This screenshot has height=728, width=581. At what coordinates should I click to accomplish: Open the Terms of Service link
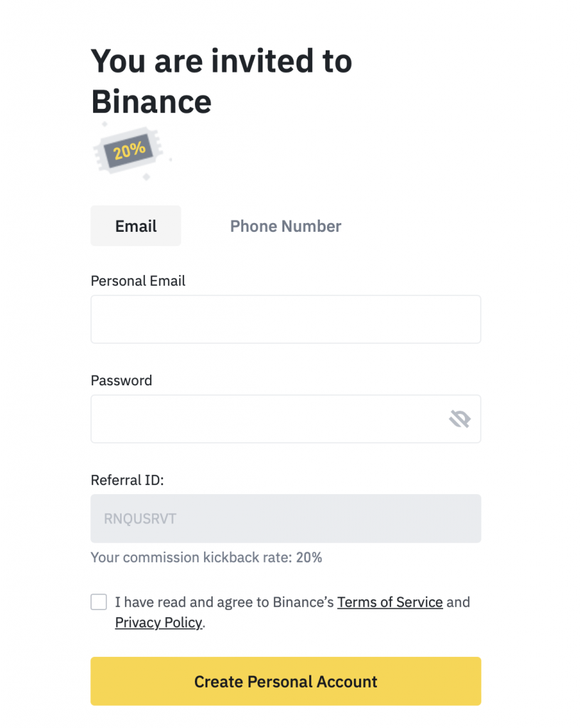[390, 602]
